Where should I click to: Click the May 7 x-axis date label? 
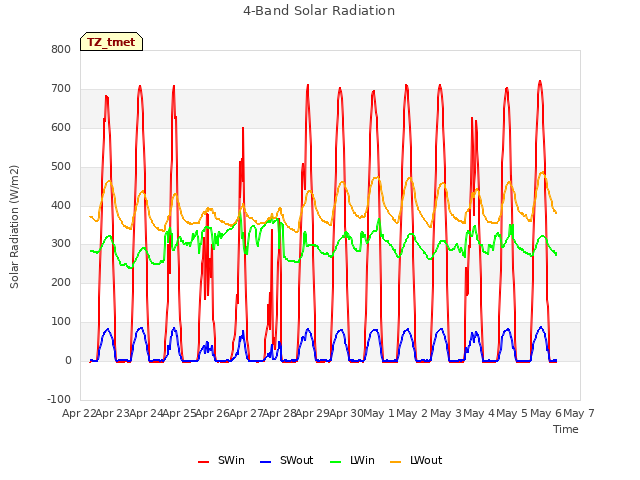(579, 413)
